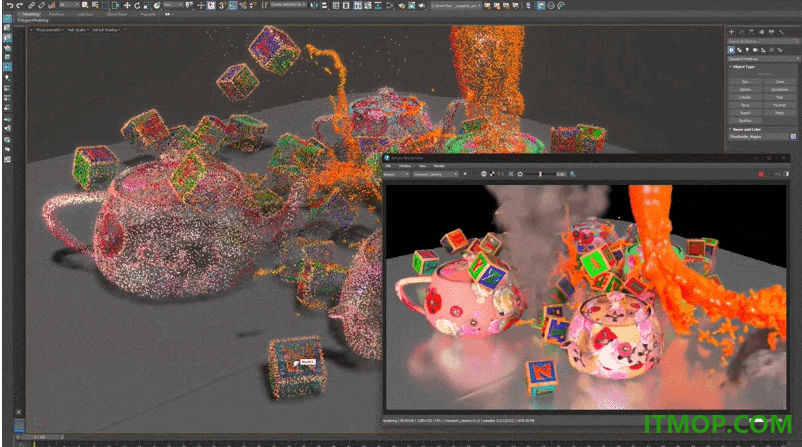The width and height of the screenshot is (802, 447).
Task: Click the object color swatch
Action: 793,137
